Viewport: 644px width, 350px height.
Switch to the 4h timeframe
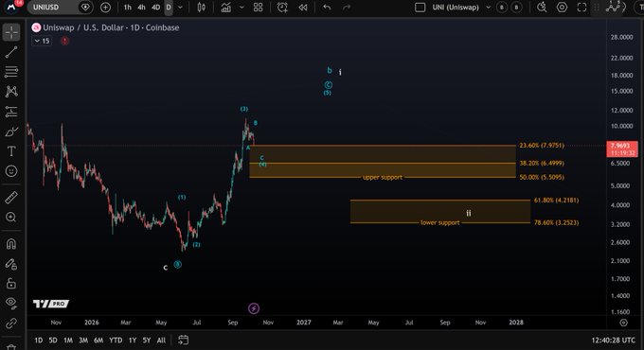click(141, 7)
